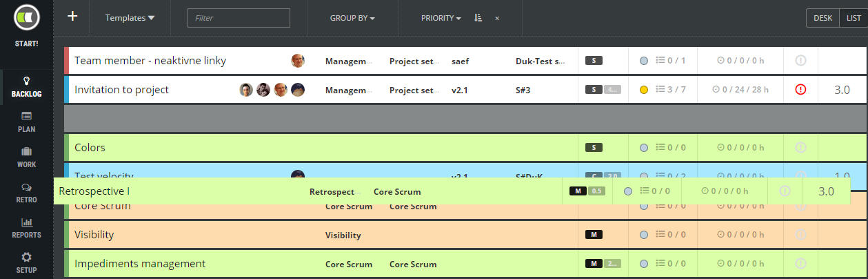Open the Colors story

(x=90, y=148)
